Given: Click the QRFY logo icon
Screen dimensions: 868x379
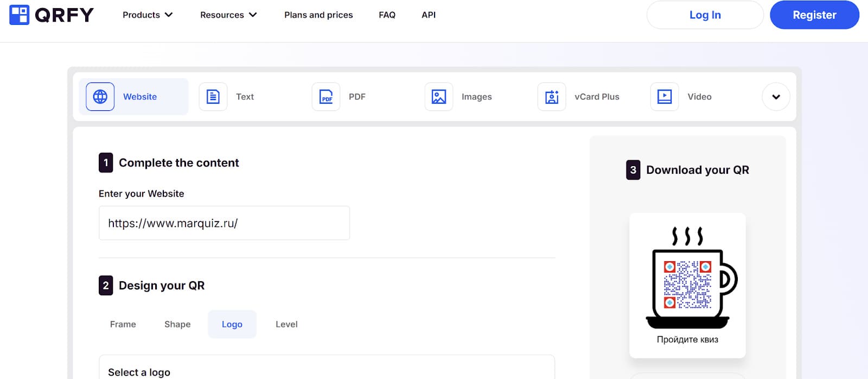Looking at the screenshot, I should point(20,15).
